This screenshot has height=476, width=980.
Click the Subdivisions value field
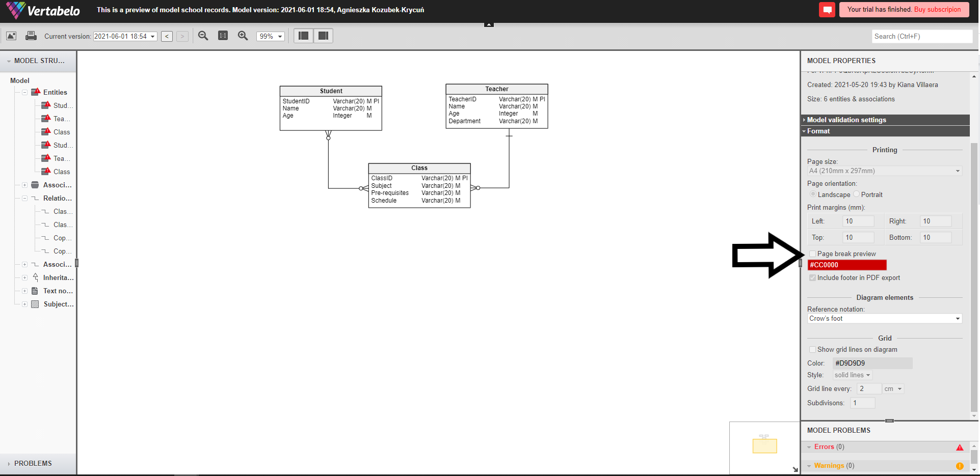tap(863, 403)
